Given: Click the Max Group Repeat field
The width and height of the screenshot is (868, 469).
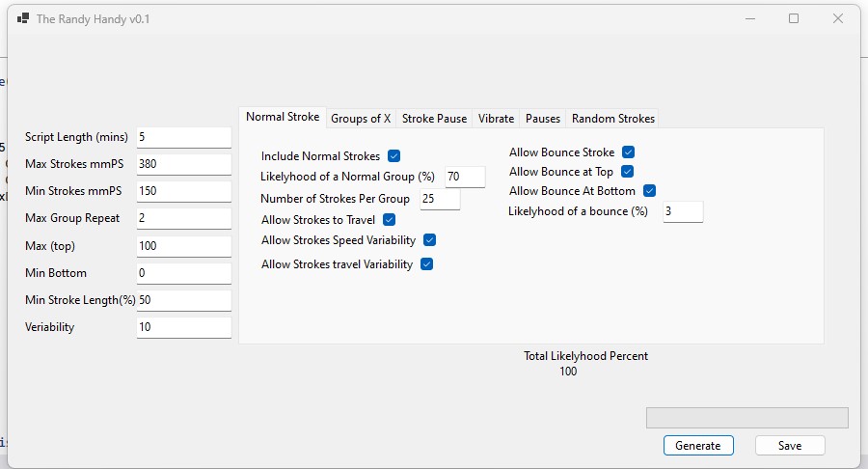Looking at the screenshot, I should coord(184,218).
